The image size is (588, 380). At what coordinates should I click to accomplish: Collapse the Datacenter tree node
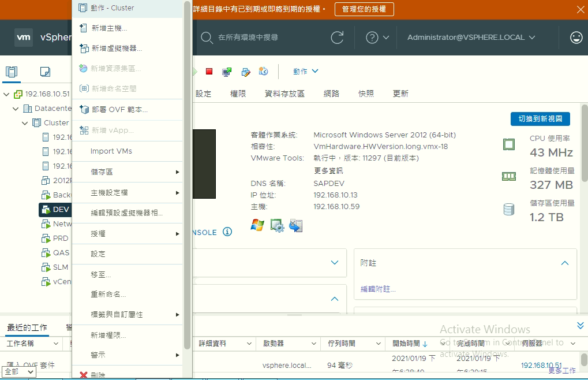[16, 109]
